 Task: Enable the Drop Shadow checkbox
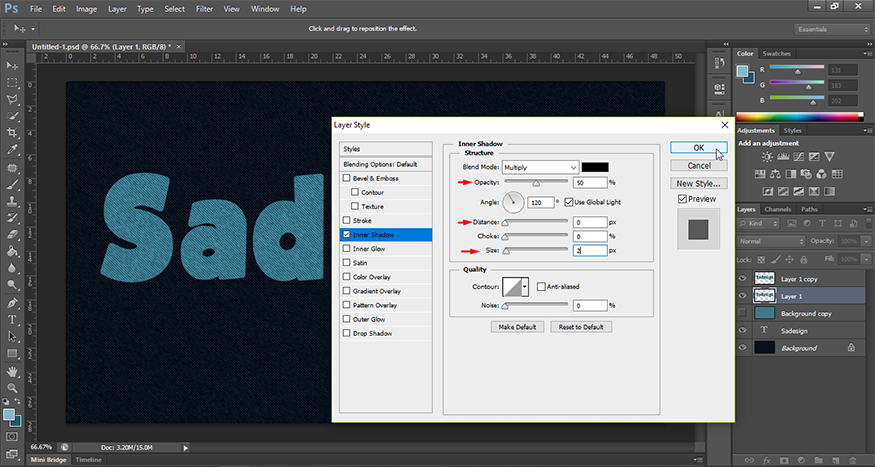click(x=347, y=333)
